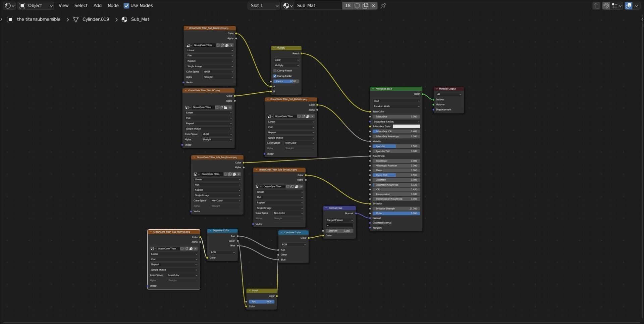Click the Cylinder.019 mesh icon in breadcrumb

(x=76, y=19)
